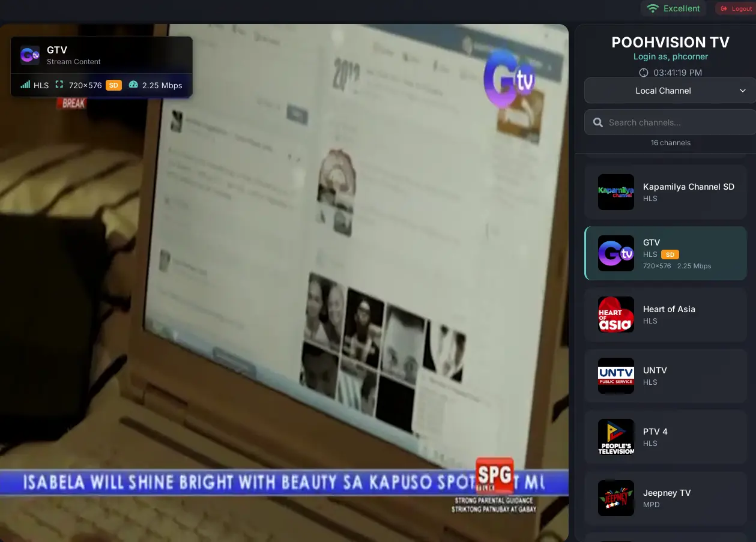This screenshot has height=542, width=756.
Task: Click the dropdown chevron on Local Channel
Action: (x=743, y=91)
